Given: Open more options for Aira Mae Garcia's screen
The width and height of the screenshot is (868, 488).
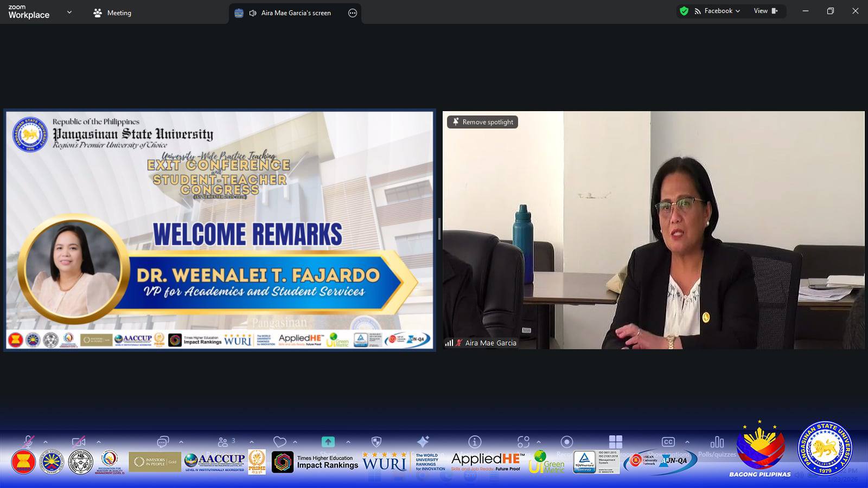Looking at the screenshot, I should point(353,13).
